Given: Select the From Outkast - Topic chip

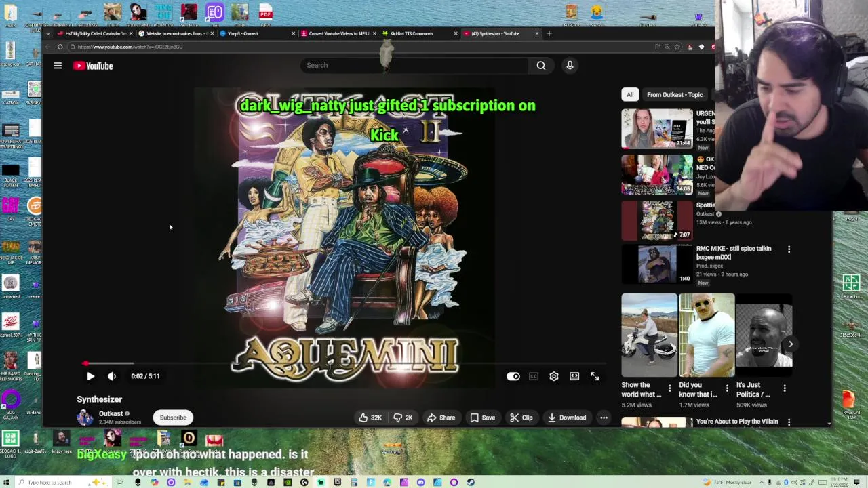Looking at the screenshot, I should [x=675, y=95].
